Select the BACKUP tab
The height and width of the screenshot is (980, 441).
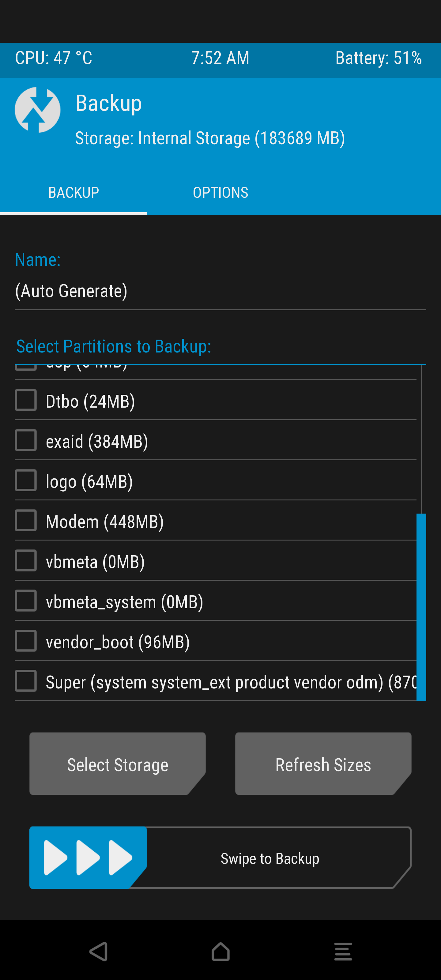(73, 193)
